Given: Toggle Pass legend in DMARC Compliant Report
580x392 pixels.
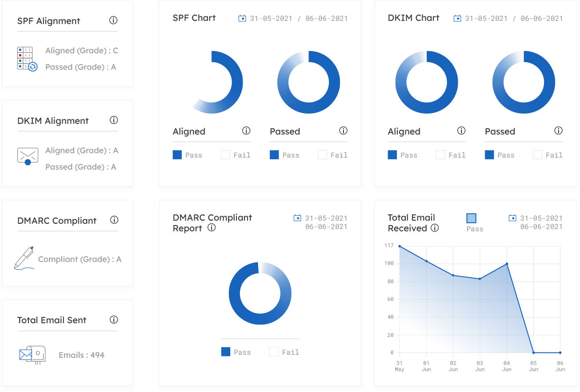Looking at the screenshot, I should (x=236, y=352).
